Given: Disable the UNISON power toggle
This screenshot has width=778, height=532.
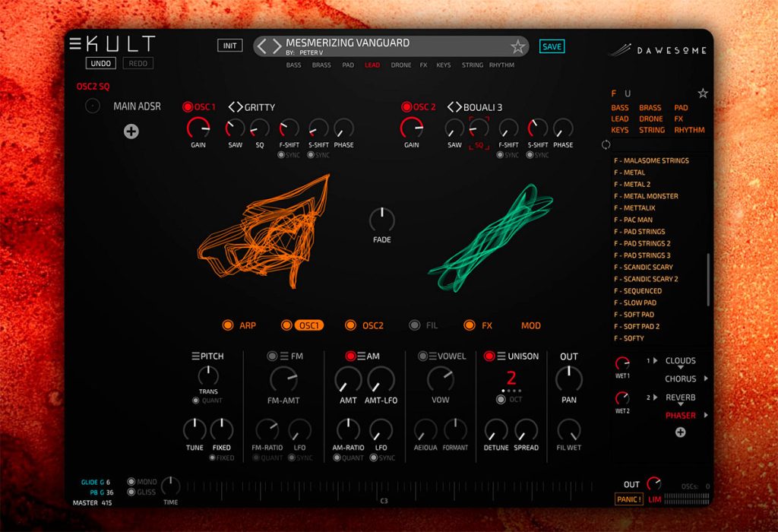Looking at the screenshot, I should (x=489, y=356).
